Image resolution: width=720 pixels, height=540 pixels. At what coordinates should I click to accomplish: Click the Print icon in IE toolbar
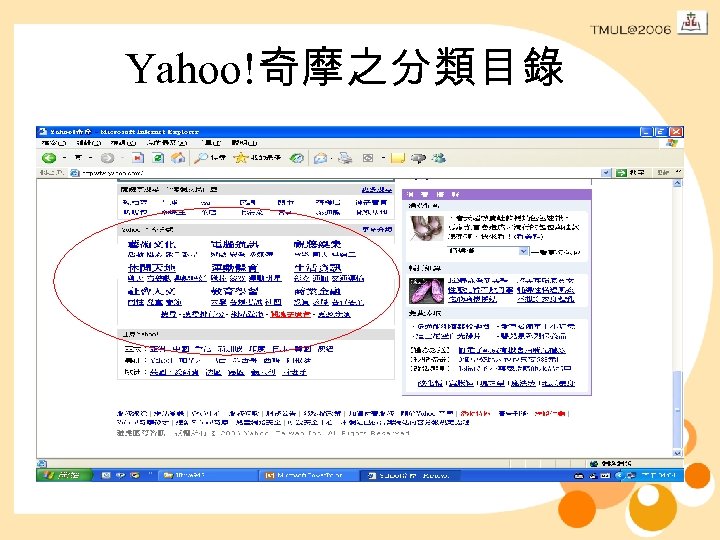[345, 158]
